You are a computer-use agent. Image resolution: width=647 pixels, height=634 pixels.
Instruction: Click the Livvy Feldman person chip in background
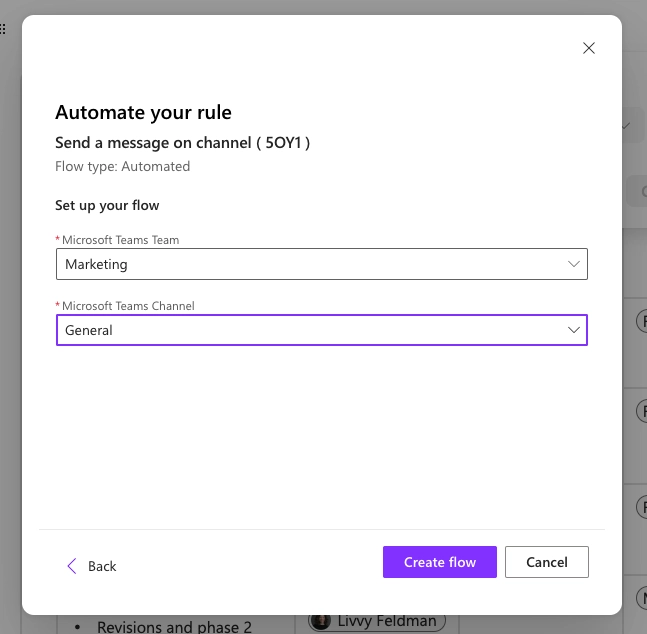[377, 621]
